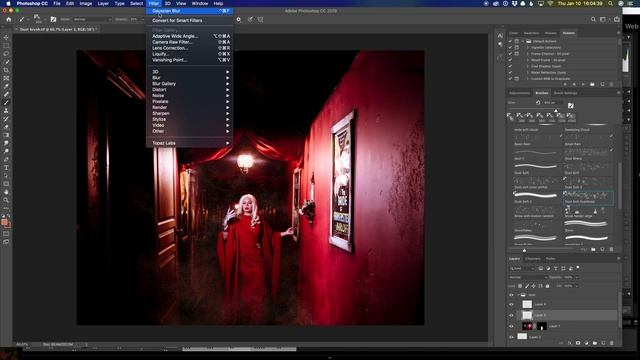Select the Eyedropper tool
Viewport: 640px width, 360px height.
pos(6,87)
